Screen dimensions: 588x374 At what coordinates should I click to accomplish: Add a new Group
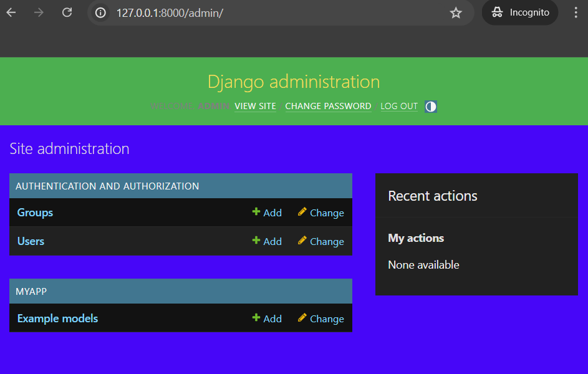pos(272,213)
